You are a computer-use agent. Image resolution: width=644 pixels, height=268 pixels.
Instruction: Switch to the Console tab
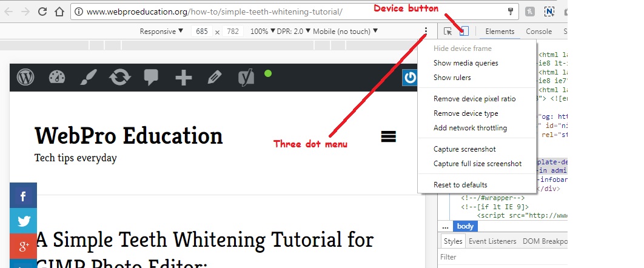click(539, 32)
